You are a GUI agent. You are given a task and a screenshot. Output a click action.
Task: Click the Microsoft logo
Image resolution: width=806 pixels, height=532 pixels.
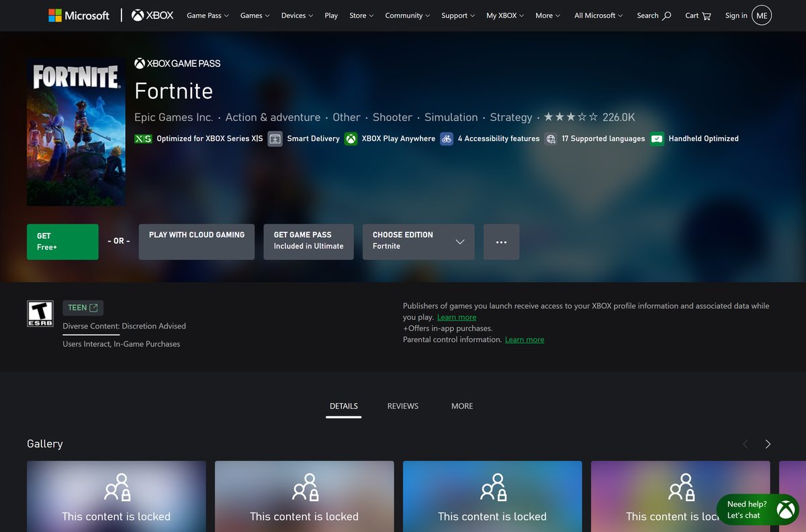(79, 15)
